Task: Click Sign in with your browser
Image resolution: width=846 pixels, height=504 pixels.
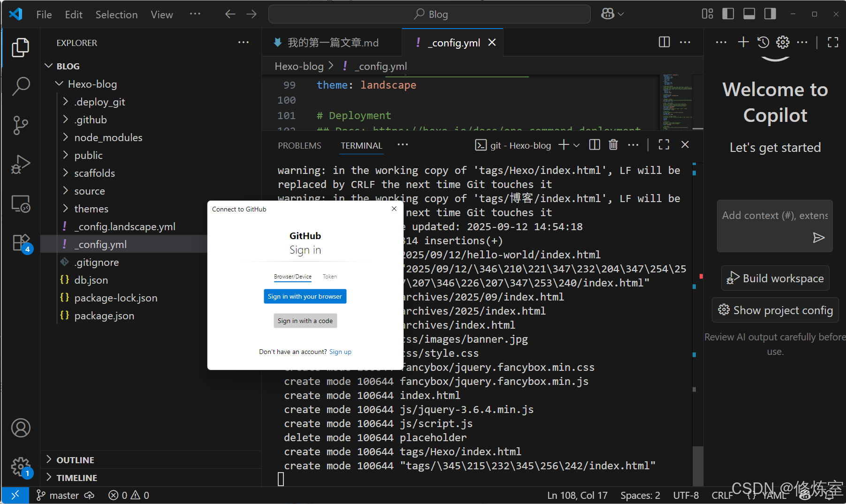Action: 305,296
